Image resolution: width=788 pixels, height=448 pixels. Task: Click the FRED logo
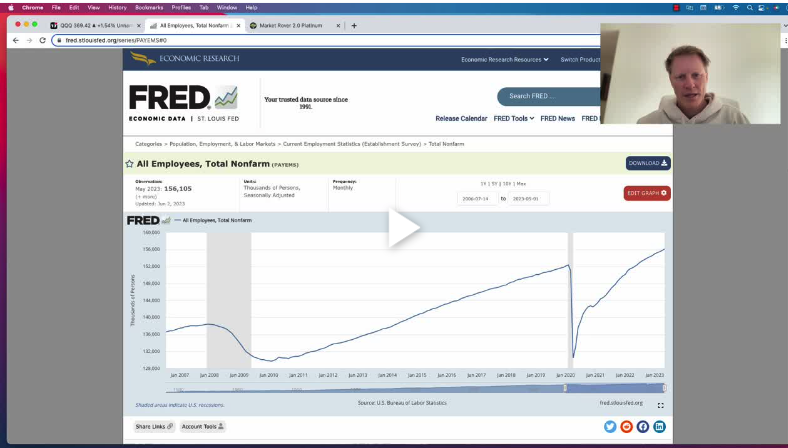[x=183, y=103]
